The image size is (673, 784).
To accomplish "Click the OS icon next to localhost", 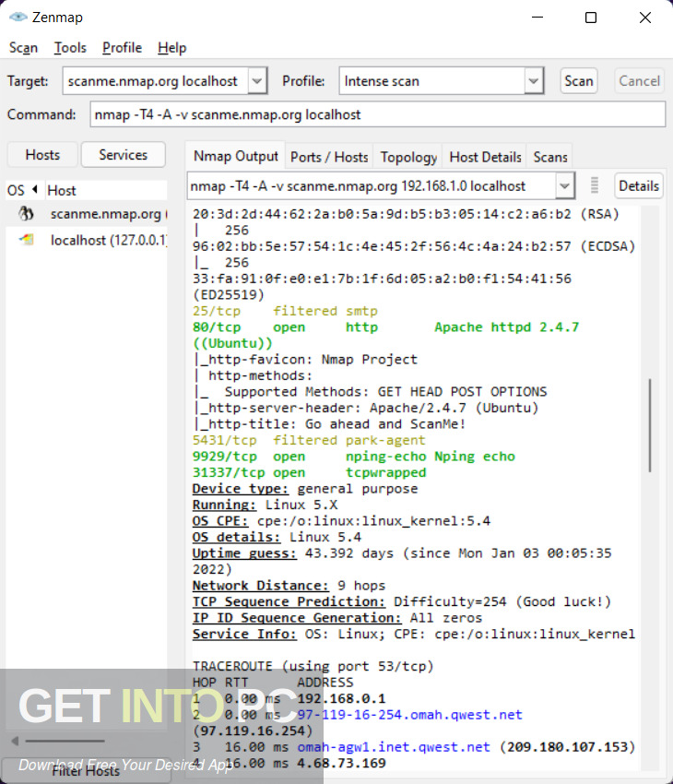I will [27, 240].
